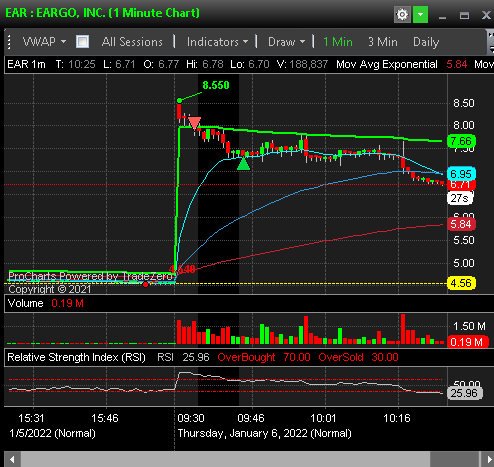Click the red sell triangle marker
Viewport: 494px width, 467px height.
click(194, 123)
